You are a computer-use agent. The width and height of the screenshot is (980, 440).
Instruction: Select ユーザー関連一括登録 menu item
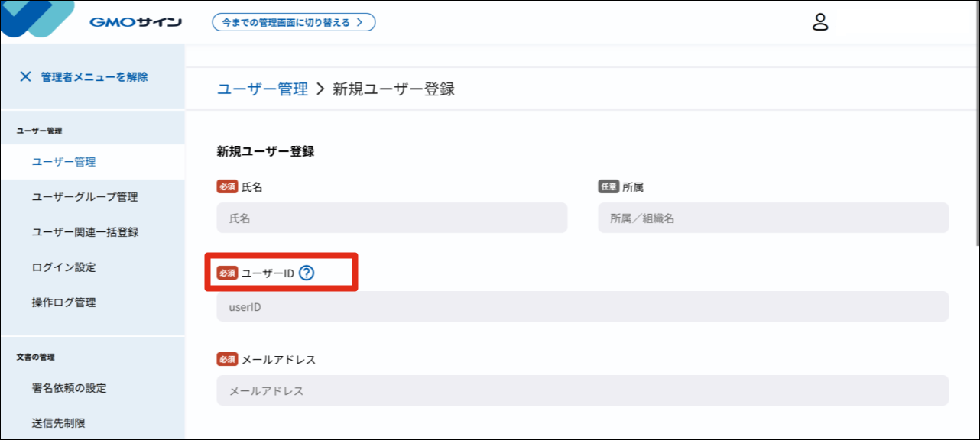click(85, 232)
